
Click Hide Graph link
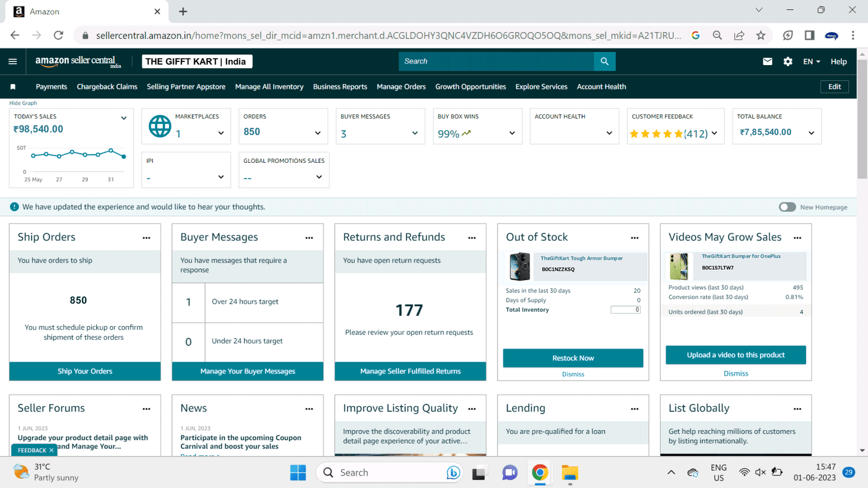point(23,103)
